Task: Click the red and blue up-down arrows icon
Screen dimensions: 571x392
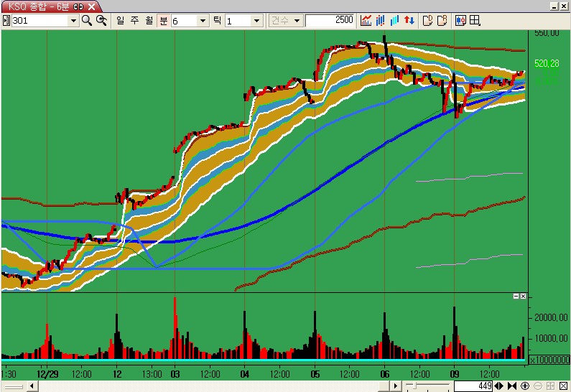Action: coord(409,20)
